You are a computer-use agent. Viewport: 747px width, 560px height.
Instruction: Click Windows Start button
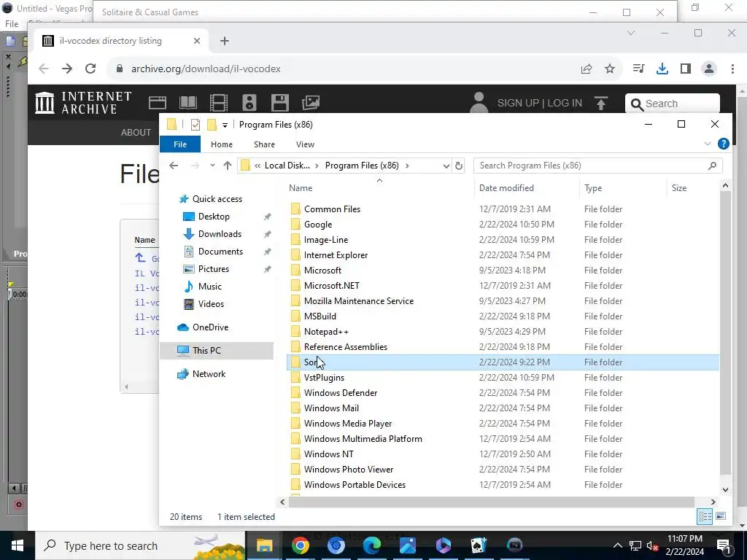(x=18, y=545)
